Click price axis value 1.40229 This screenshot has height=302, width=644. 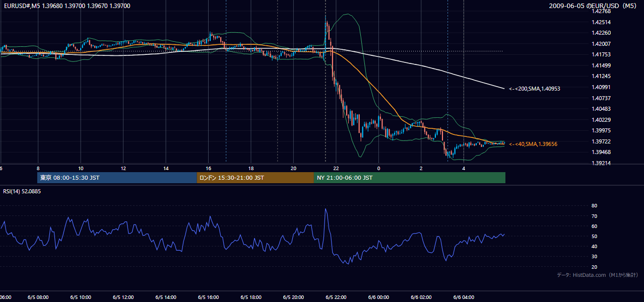point(601,120)
